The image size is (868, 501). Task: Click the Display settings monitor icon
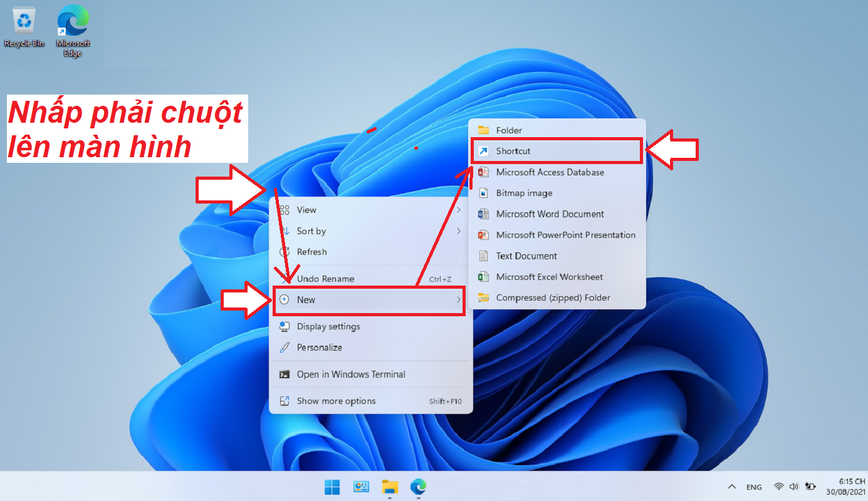285,326
